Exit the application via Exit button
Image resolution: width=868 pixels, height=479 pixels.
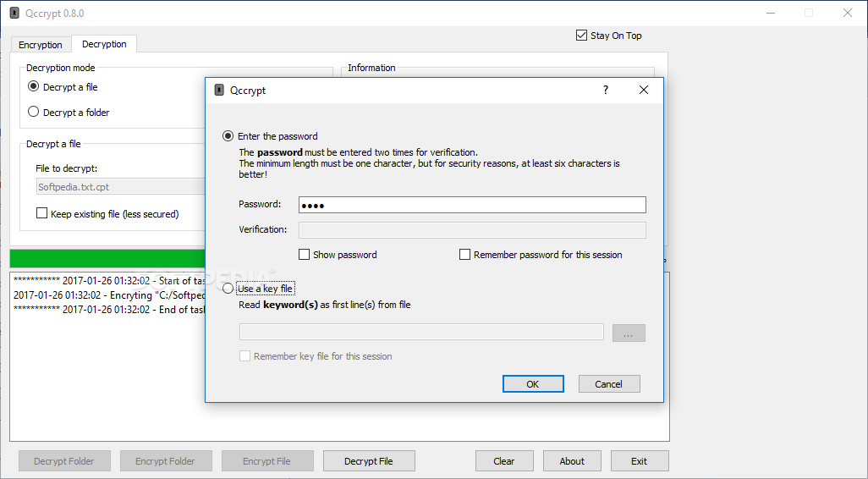[x=640, y=460]
